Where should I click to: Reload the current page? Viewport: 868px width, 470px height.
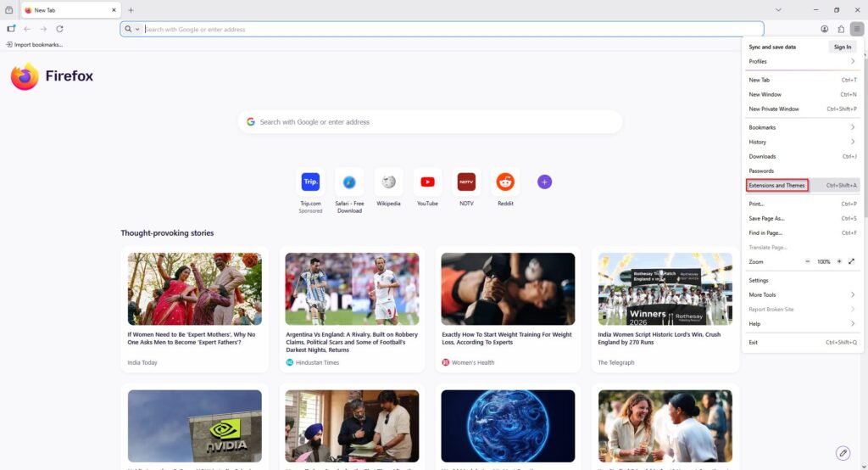tap(59, 29)
